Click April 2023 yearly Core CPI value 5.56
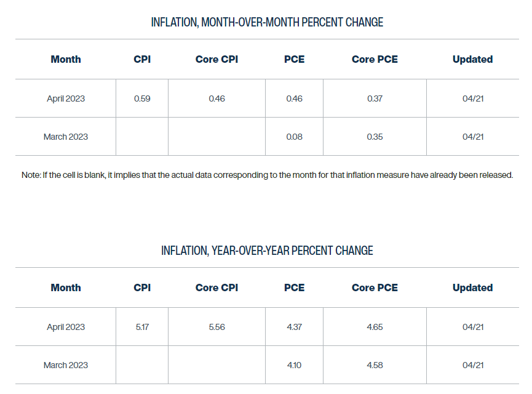This screenshot has width=532, height=394. [x=217, y=327]
